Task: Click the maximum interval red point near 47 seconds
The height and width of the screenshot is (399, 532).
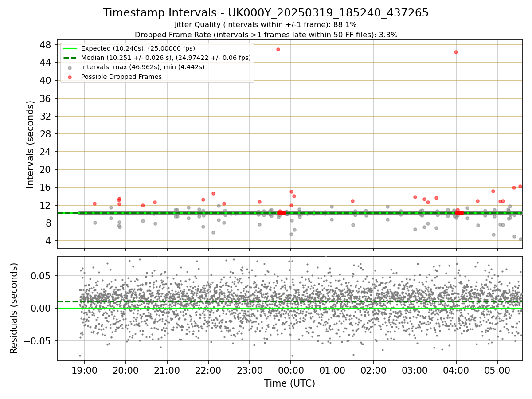Action: (x=278, y=49)
